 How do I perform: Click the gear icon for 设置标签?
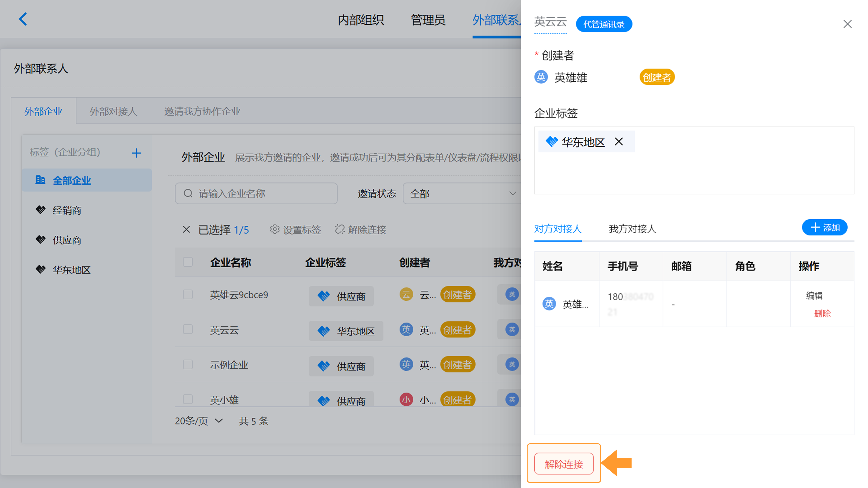(x=275, y=229)
